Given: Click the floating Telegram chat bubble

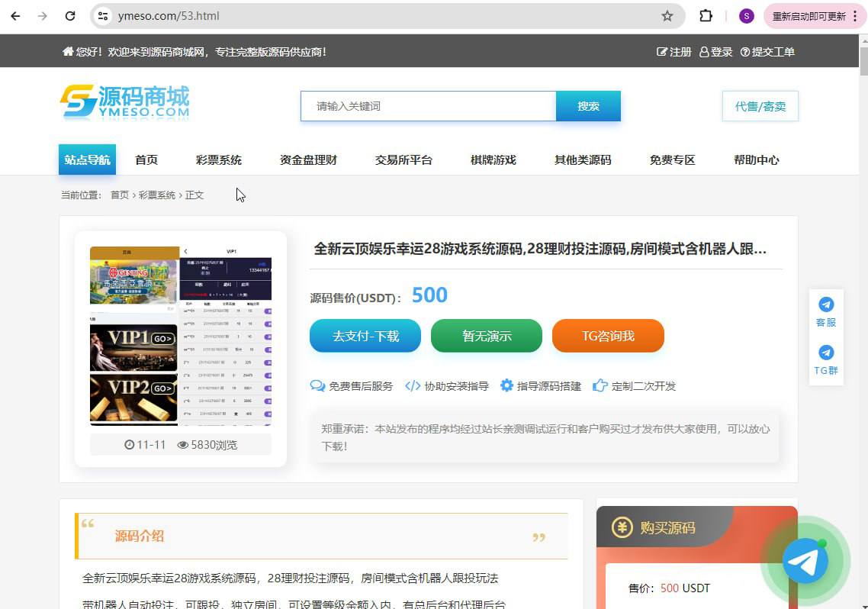Looking at the screenshot, I should tap(805, 561).
